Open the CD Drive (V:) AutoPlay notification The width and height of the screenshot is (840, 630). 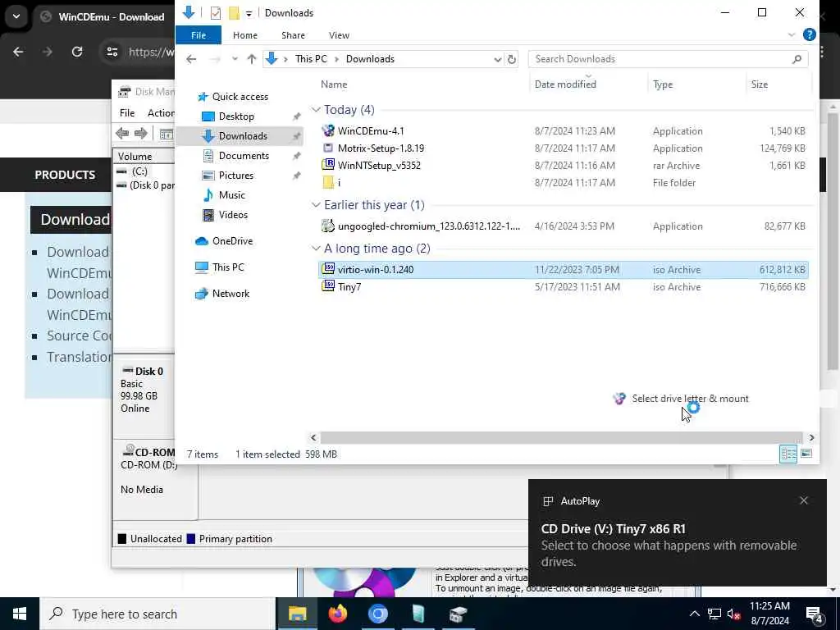click(677, 532)
